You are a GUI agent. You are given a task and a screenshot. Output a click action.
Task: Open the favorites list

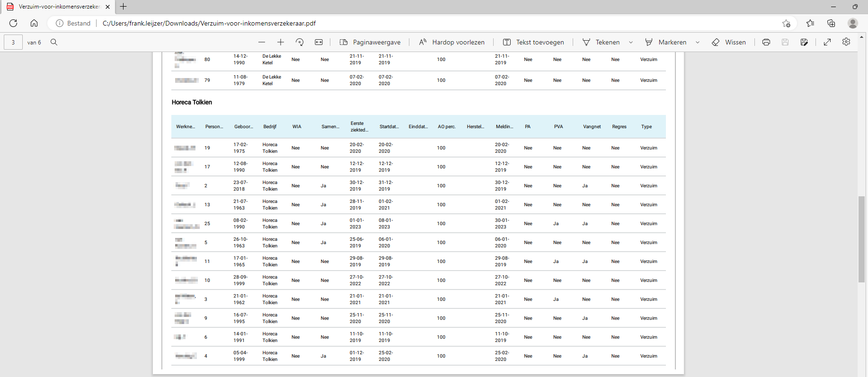[x=810, y=23]
